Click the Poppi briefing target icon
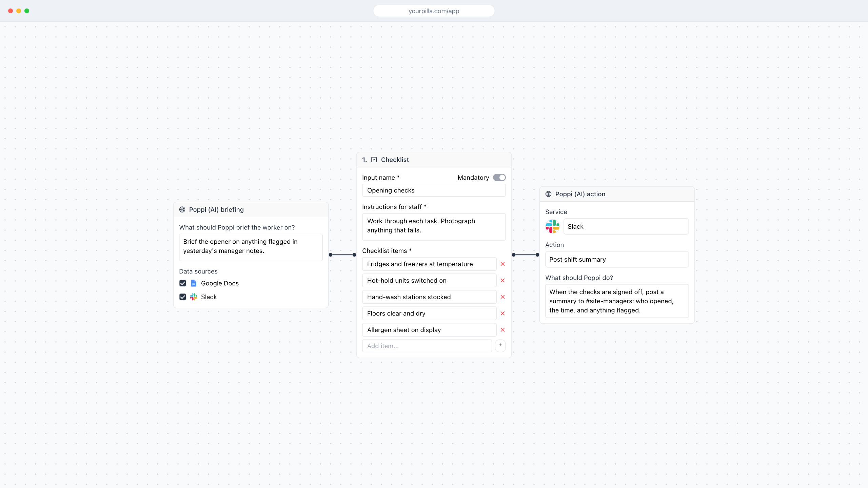The width and height of the screenshot is (868, 488). tap(182, 209)
